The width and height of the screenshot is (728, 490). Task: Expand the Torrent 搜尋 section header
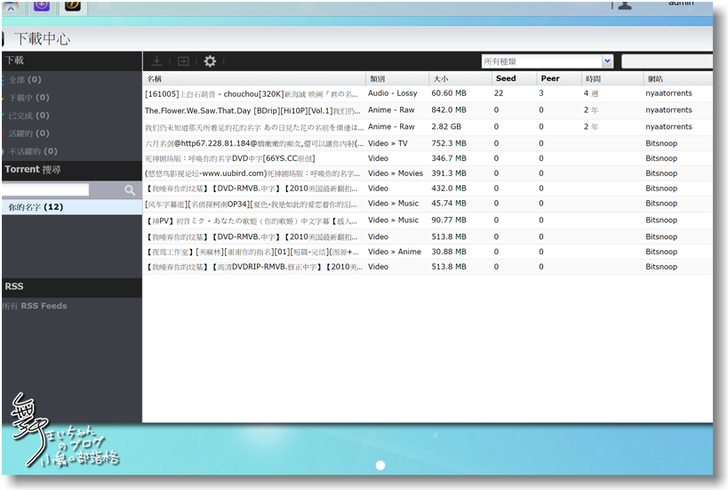pyautogui.click(x=72, y=170)
